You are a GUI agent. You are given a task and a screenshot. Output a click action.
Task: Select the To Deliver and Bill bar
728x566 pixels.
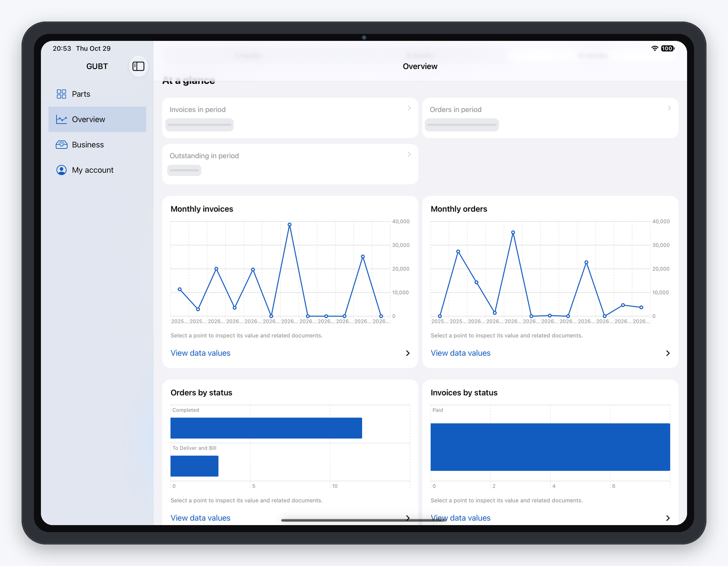click(x=194, y=466)
